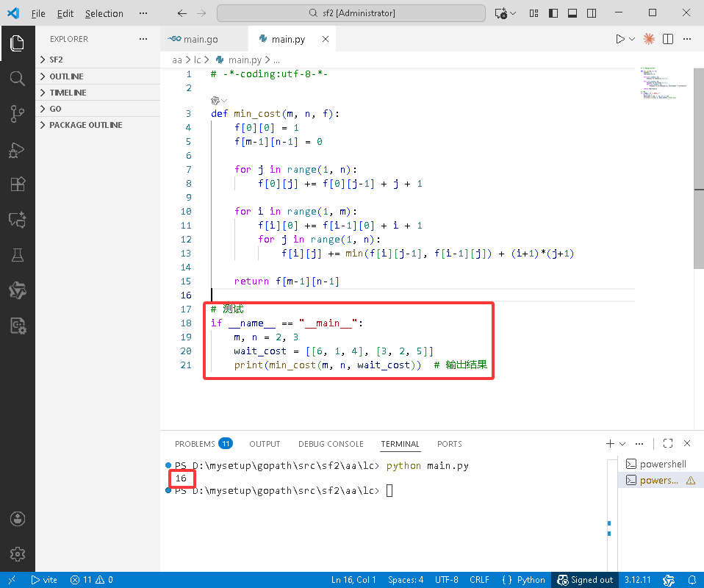Open the remote window indicator in status bar
The image size is (704, 588).
(x=12, y=580)
